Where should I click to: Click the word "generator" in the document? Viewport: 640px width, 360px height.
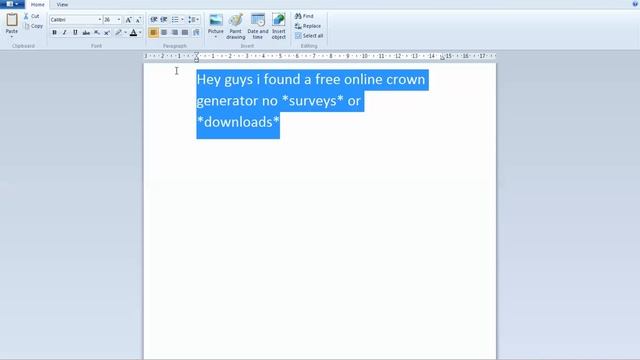[x=227, y=101]
